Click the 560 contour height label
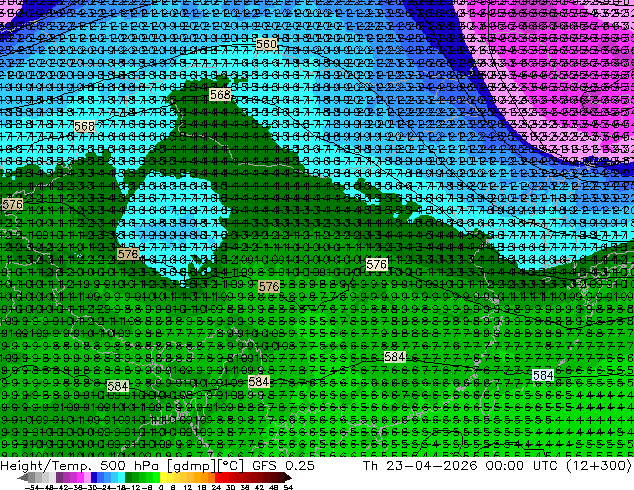Viewport: 634px width, 490px height. pos(266,44)
